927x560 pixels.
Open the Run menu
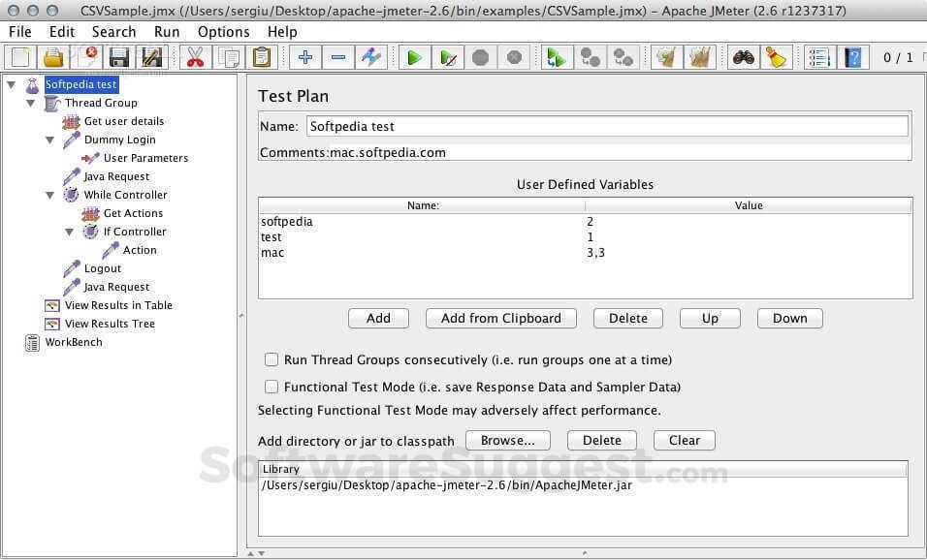(x=166, y=31)
